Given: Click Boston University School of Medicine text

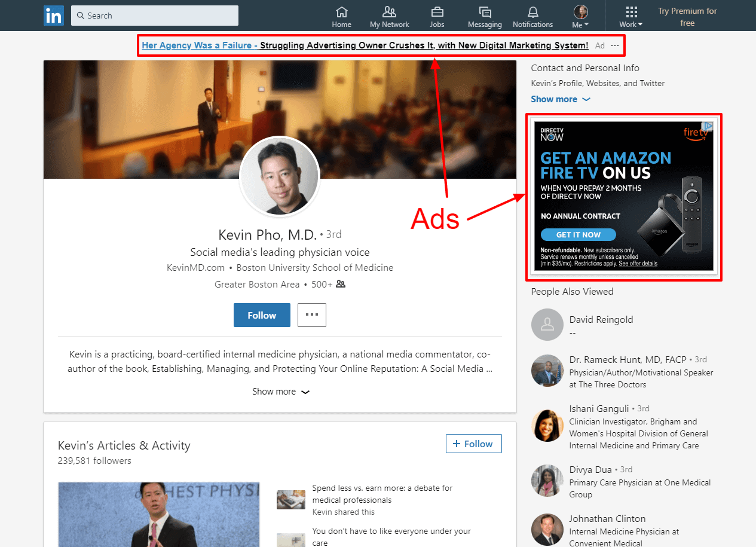Looking at the screenshot, I should coord(315,268).
